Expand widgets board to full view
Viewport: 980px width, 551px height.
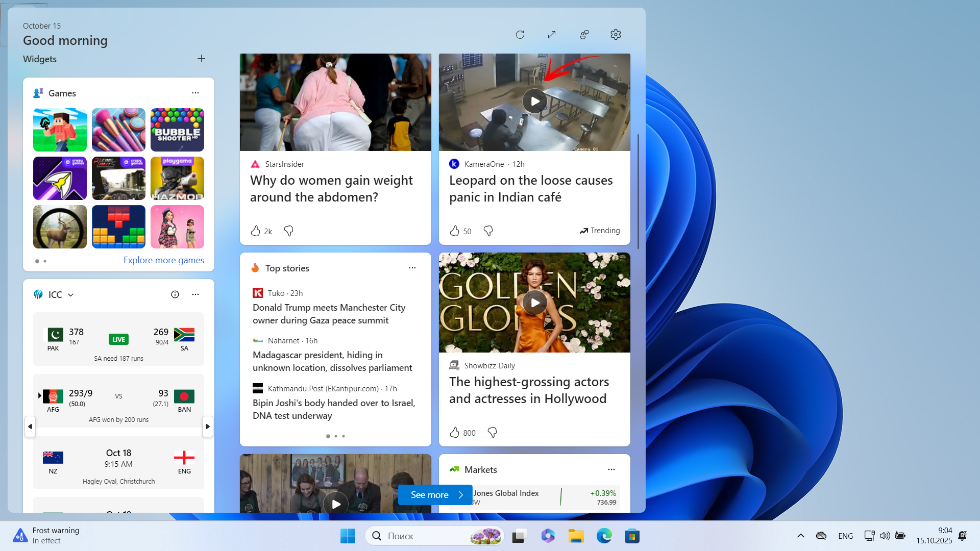pyautogui.click(x=552, y=35)
